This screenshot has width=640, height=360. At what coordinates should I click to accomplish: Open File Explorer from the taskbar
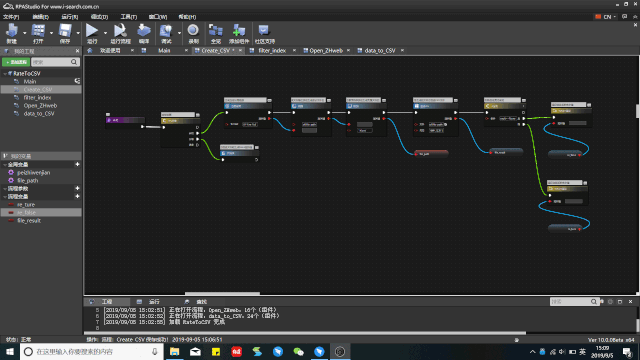point(175,351)
